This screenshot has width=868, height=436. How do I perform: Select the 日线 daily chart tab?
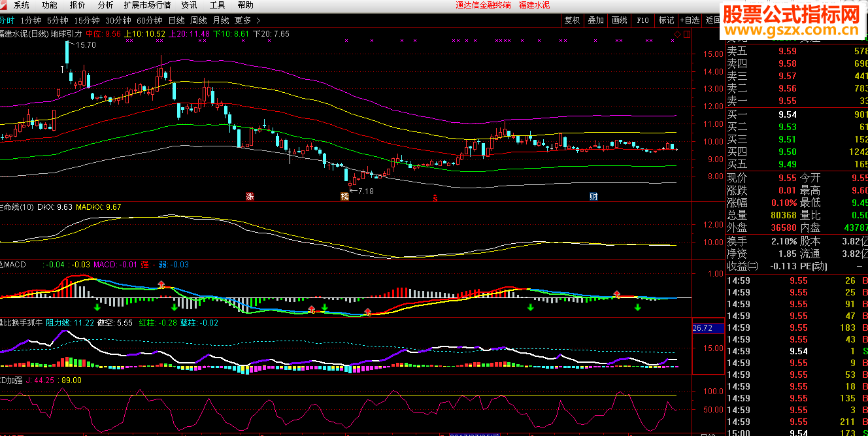(x=176, y=20)
